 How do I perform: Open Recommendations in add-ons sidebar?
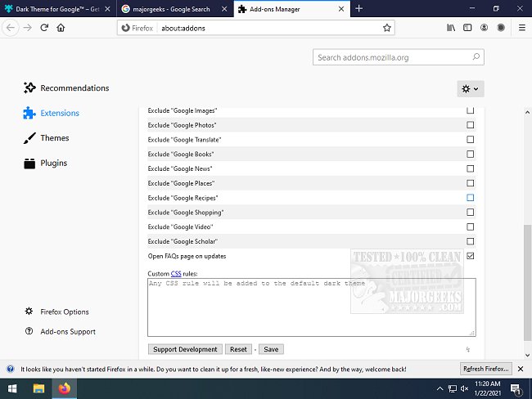tap(66, 88)
